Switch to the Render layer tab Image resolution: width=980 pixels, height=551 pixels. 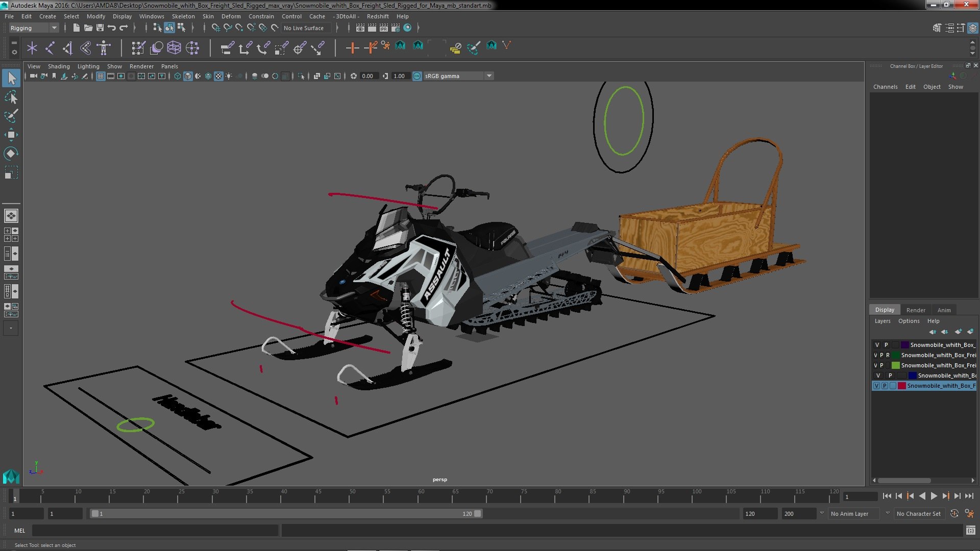point(915,310)
